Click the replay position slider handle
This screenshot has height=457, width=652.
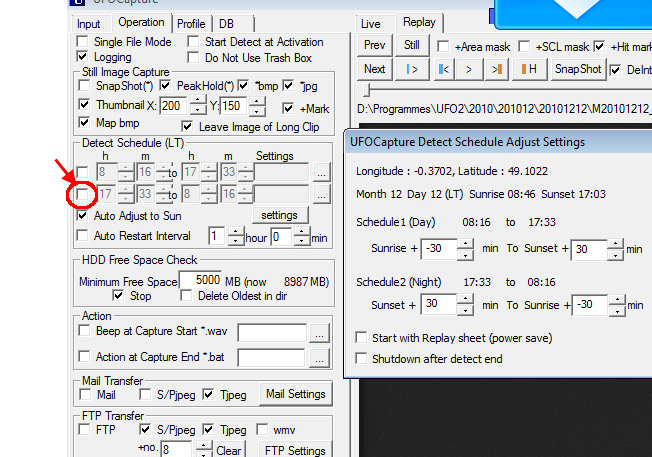pyautogui.click(x=364, y=91)
